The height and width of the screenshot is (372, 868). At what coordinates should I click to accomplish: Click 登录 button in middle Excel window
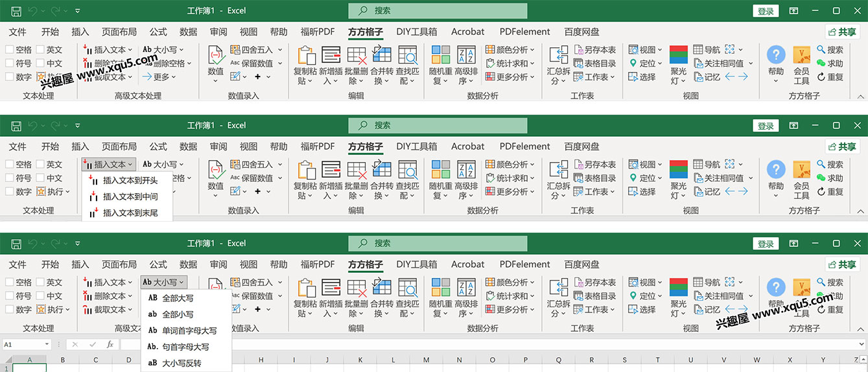[x=766, y=126]
